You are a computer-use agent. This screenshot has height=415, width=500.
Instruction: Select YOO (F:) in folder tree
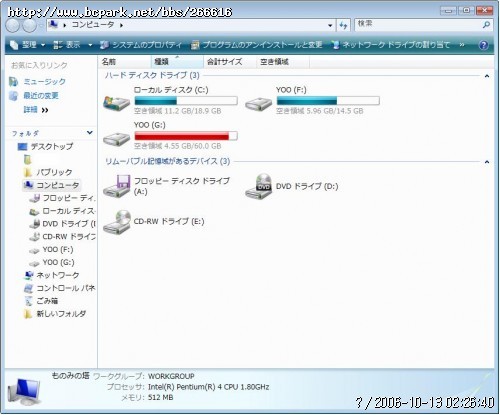58,250
